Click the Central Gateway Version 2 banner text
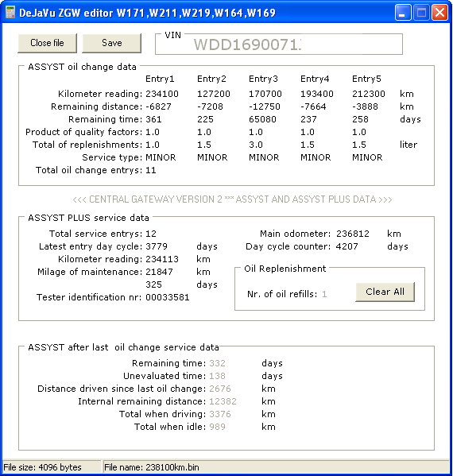Screen dimensions: 453x476 [x=232, y=199]
